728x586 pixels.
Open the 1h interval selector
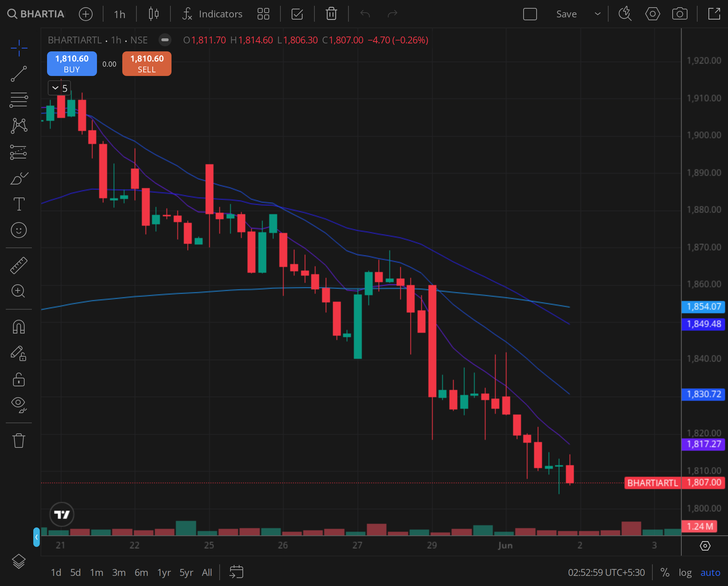pos(119,14)
